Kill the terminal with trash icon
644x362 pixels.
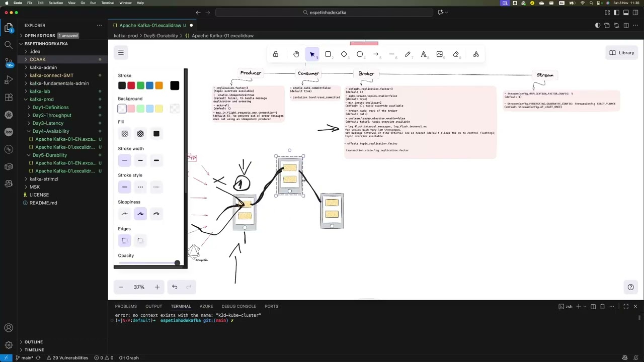click(x=602, y=306)
